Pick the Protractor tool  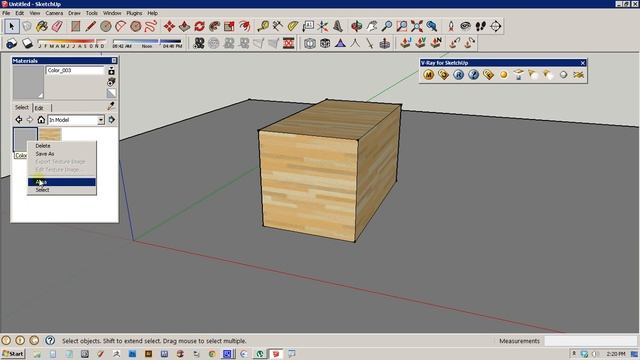(x=293, y=27)
